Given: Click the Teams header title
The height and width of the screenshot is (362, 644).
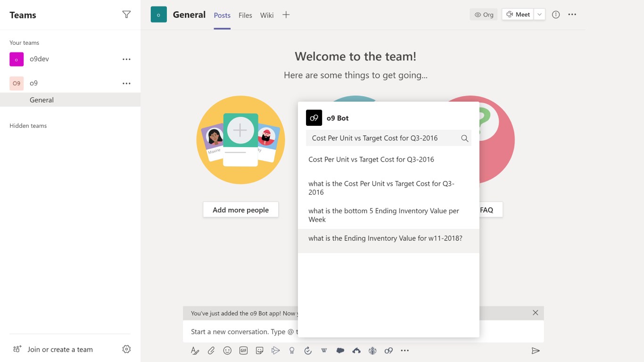Looking at the screenshot, I should coord(23,15).
